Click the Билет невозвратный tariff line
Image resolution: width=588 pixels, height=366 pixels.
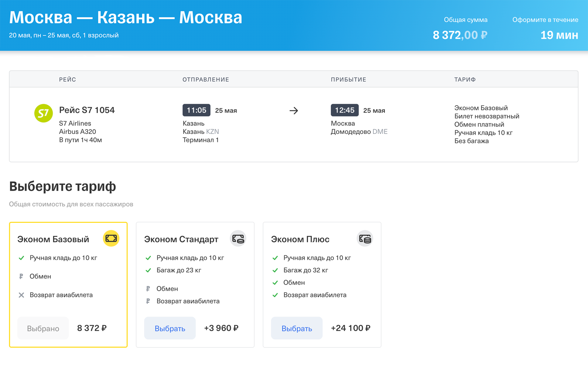[x=487, y=116]
